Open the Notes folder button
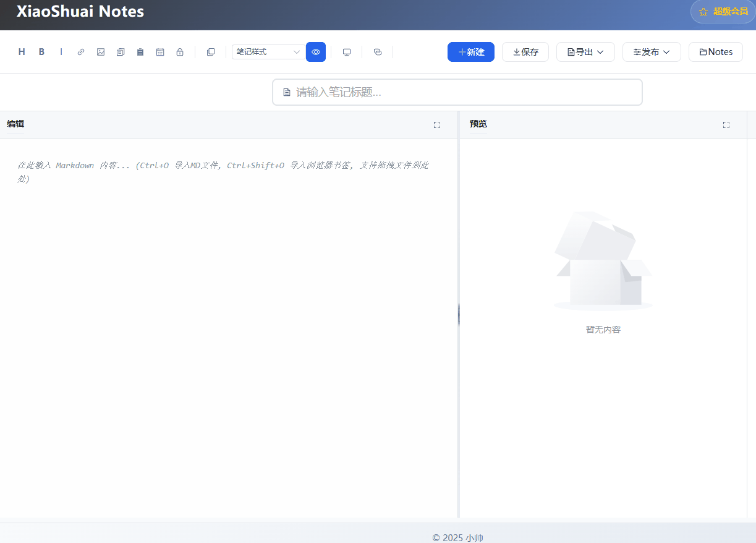The image size is (756, 543). [x=716, y=52]
